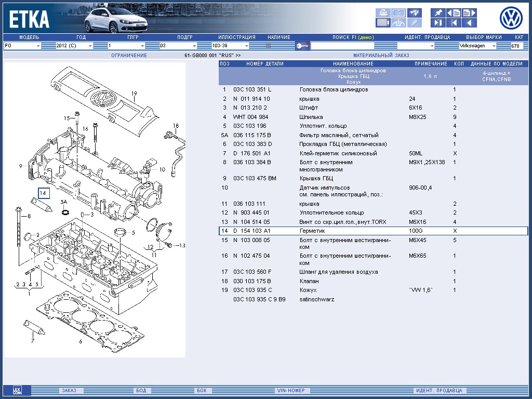Open Материальный заказ link

(x=381, y=55)
